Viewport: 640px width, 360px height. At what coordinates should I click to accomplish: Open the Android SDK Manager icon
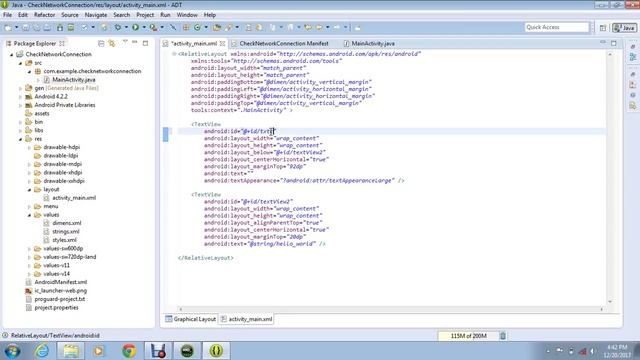click(60, 27)
